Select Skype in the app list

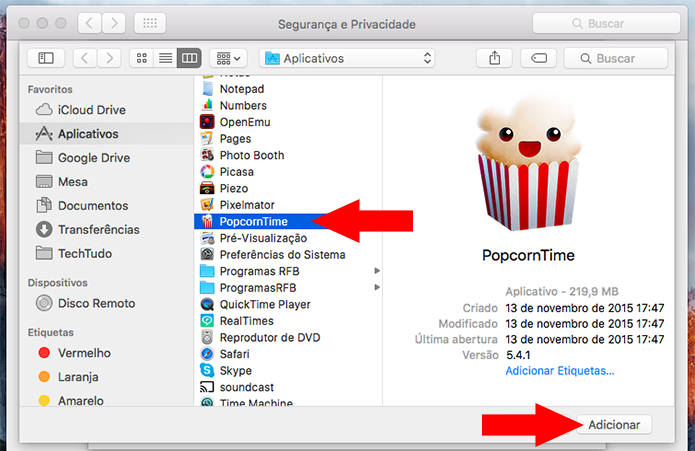click(x=288, y=370)
